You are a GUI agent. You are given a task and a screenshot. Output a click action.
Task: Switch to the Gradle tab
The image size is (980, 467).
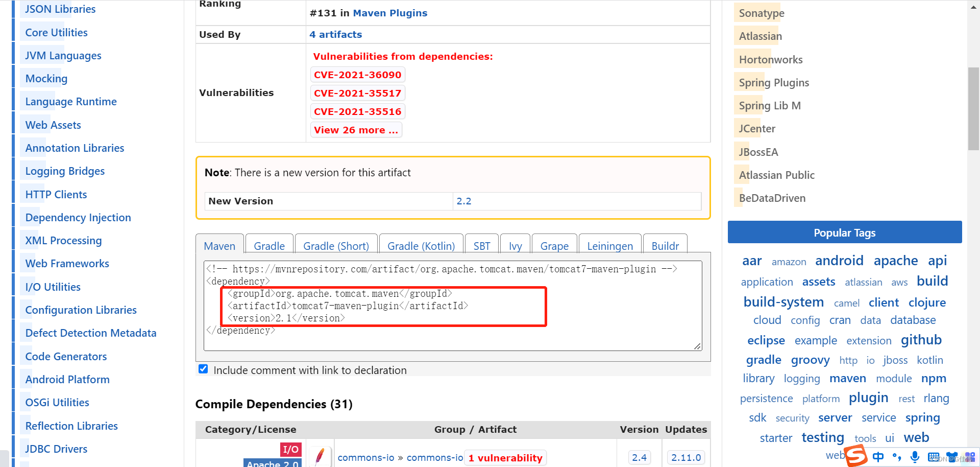(x=269, y=246)
